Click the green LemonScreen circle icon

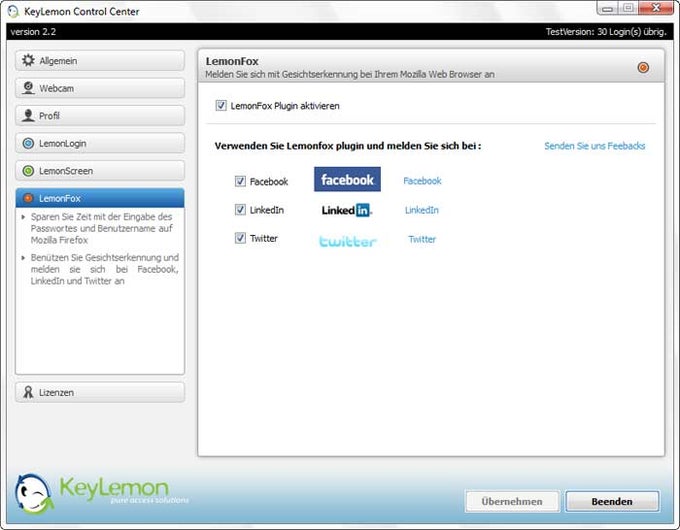(x=28, y=171)
